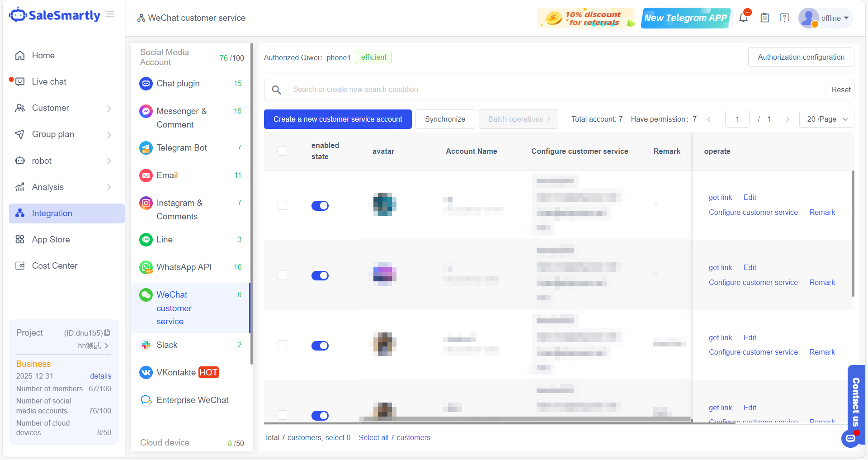The width and height of the screenshot is (868, 460).
Task: Select the VKontakte channel icon
Action: tap(146, 372)
